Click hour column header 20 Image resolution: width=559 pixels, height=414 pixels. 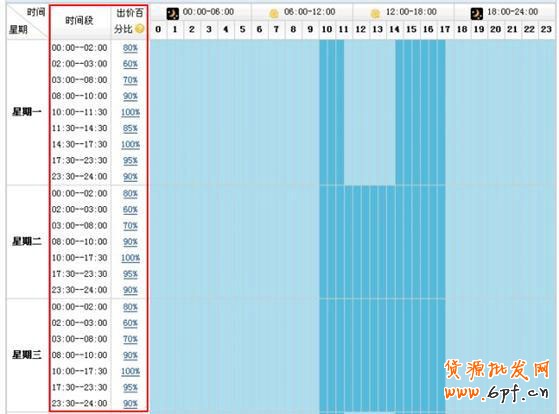tap(495, 29)
